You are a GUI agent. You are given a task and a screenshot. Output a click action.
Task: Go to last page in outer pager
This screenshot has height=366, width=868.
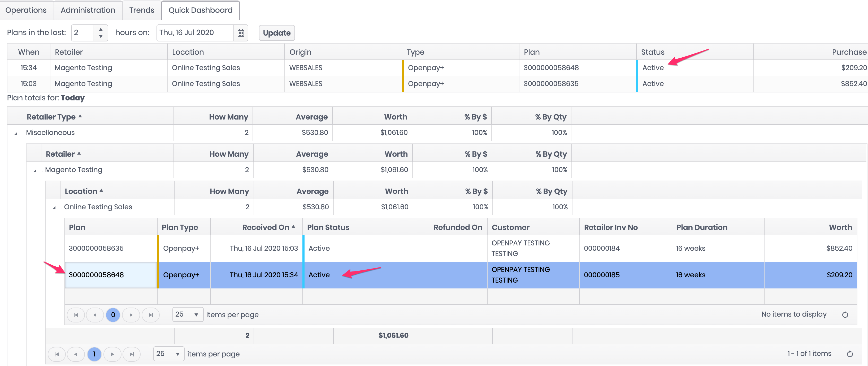click(132, 354)
